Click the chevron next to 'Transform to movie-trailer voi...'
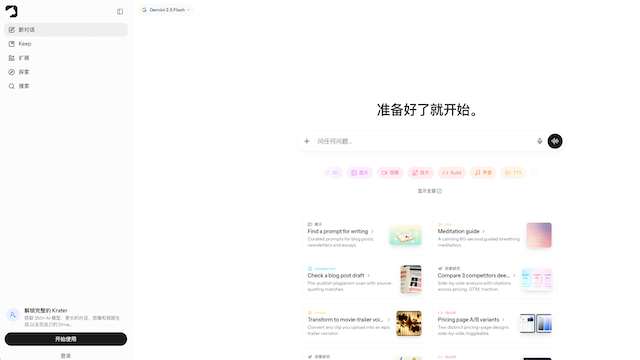 click(389, 320)
